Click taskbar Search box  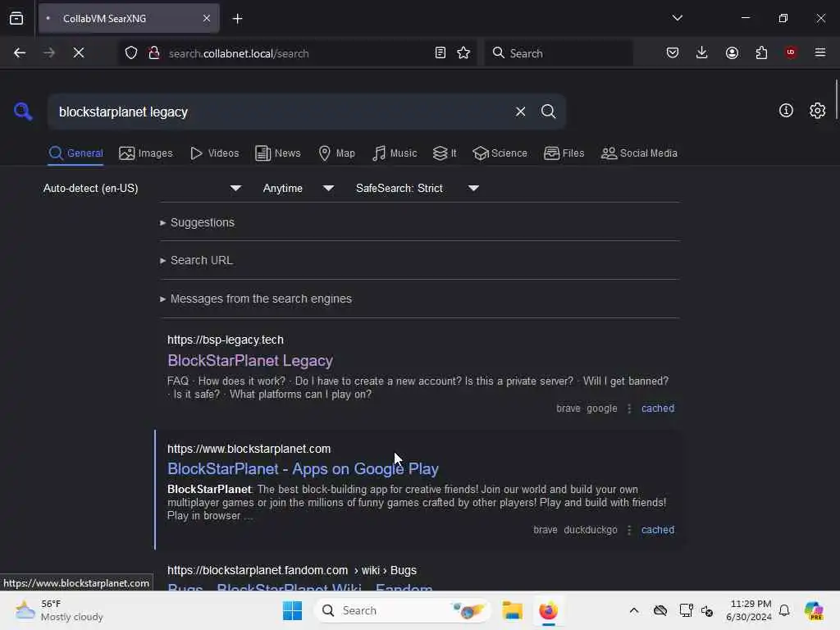(402, 610)
